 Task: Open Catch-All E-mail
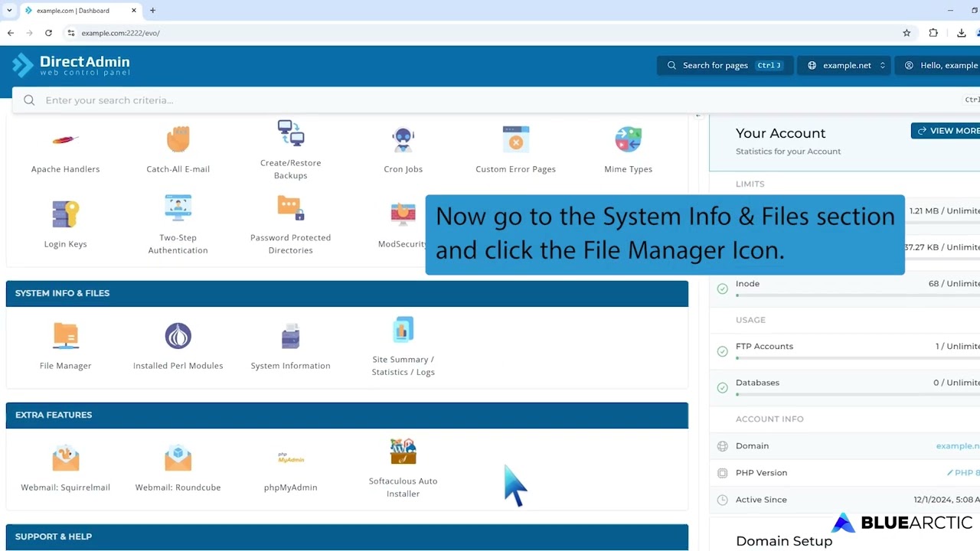tap(178, 139)
